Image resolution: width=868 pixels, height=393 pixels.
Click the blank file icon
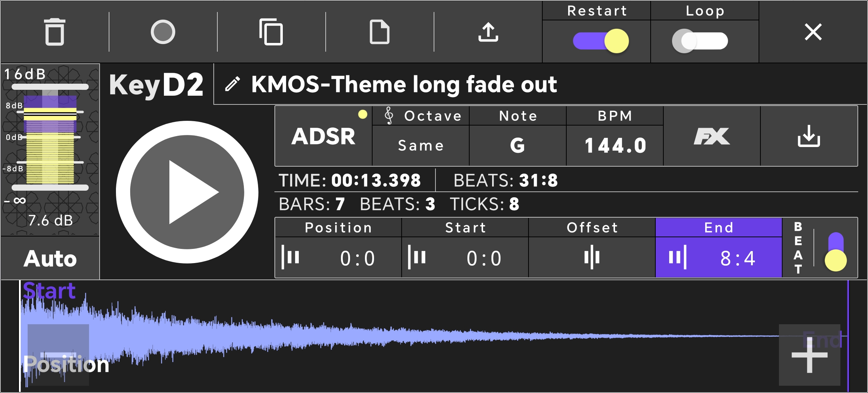(379, 32)
